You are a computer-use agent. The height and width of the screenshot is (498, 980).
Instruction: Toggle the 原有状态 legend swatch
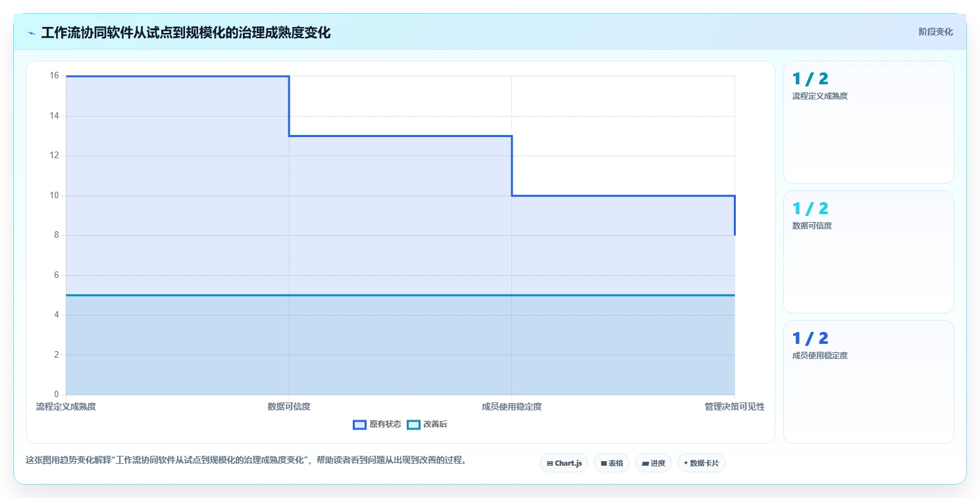[359, 425]
